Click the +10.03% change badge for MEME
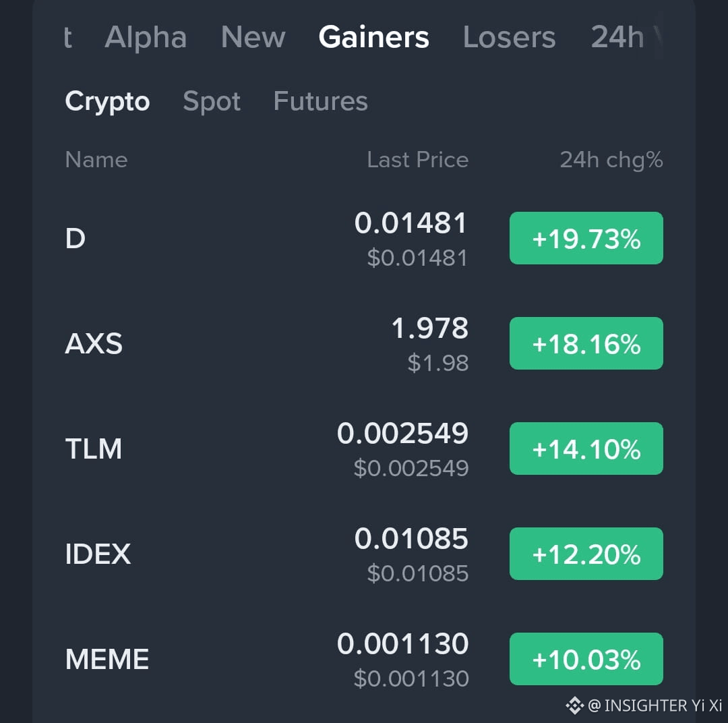 586,659
